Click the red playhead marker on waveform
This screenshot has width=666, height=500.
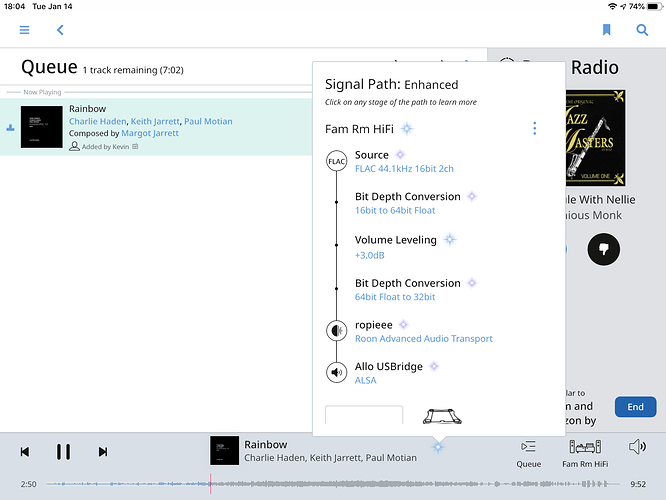[x=210, y=484]
